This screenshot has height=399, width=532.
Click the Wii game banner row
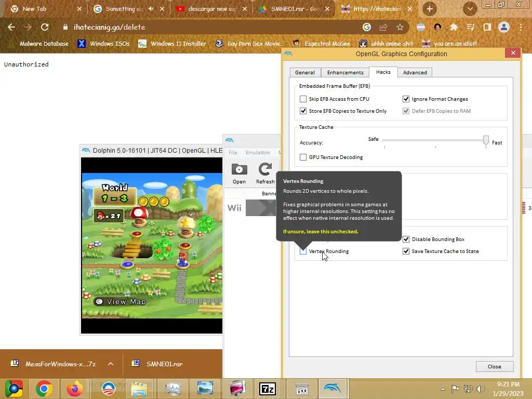251,208
